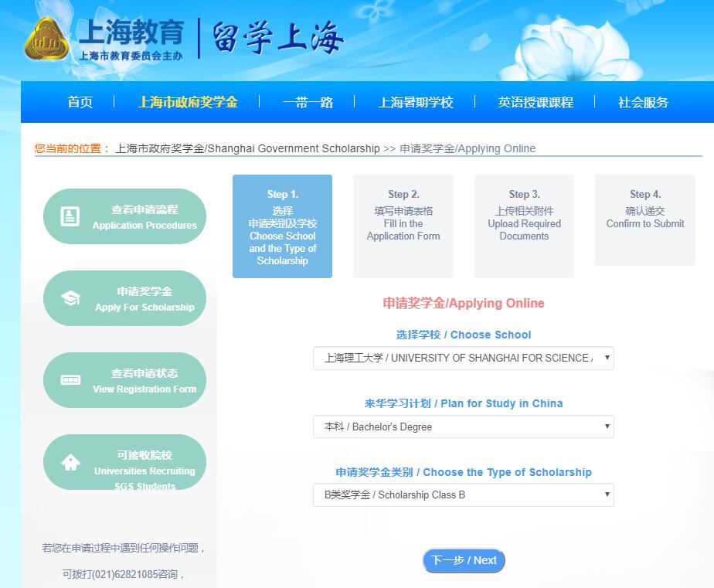Click the 若您在申请过程中遇到任何操作问题 text
This screenshot has width=714, height=588.
124,548
